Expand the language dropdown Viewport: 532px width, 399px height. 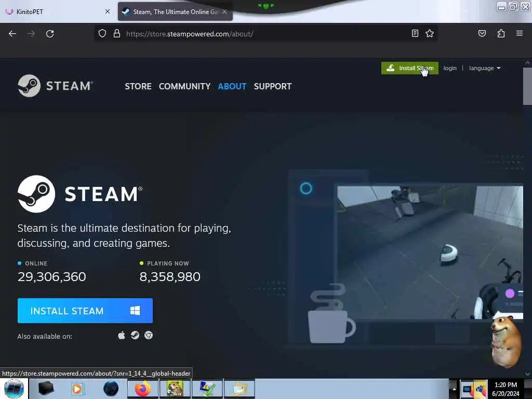485,68
